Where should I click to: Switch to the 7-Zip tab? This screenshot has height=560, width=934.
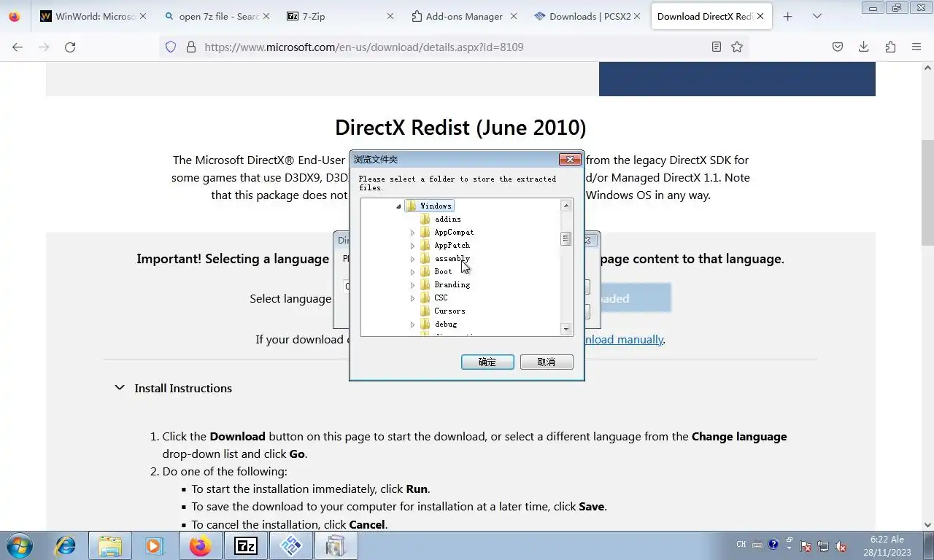pyautogui.click(x=339, y=16)
